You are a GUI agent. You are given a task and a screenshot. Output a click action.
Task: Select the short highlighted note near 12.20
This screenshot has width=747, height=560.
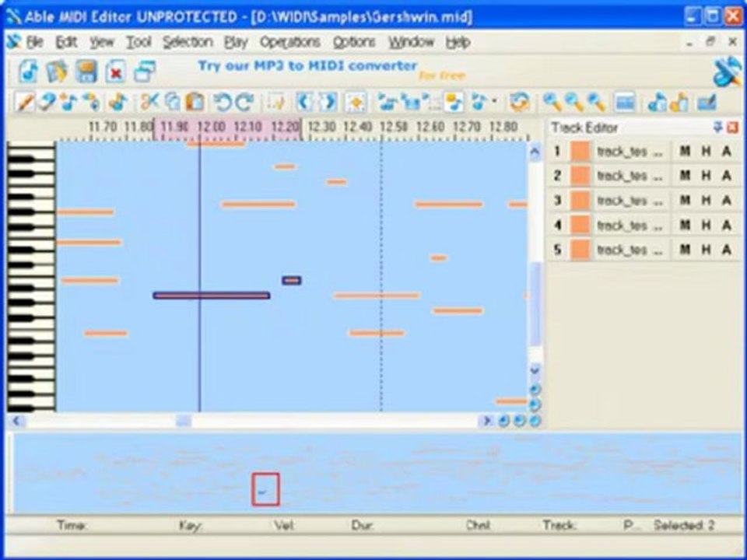tap(292, 281)
